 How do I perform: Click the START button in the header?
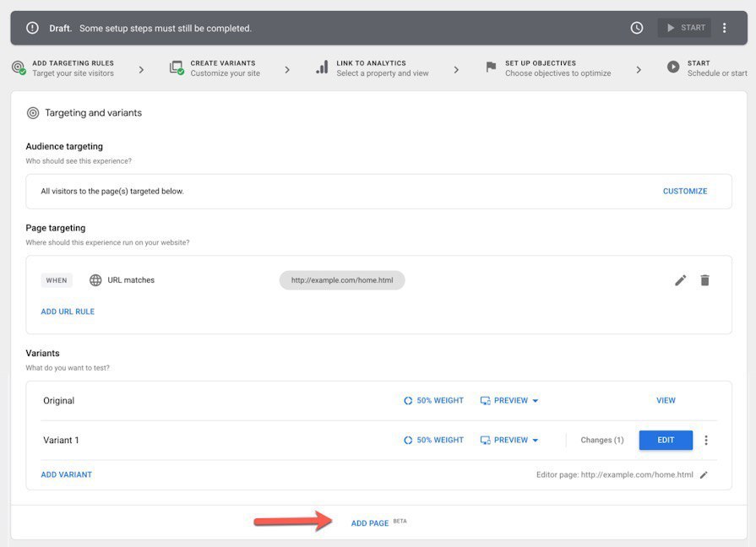pos(684,28)
